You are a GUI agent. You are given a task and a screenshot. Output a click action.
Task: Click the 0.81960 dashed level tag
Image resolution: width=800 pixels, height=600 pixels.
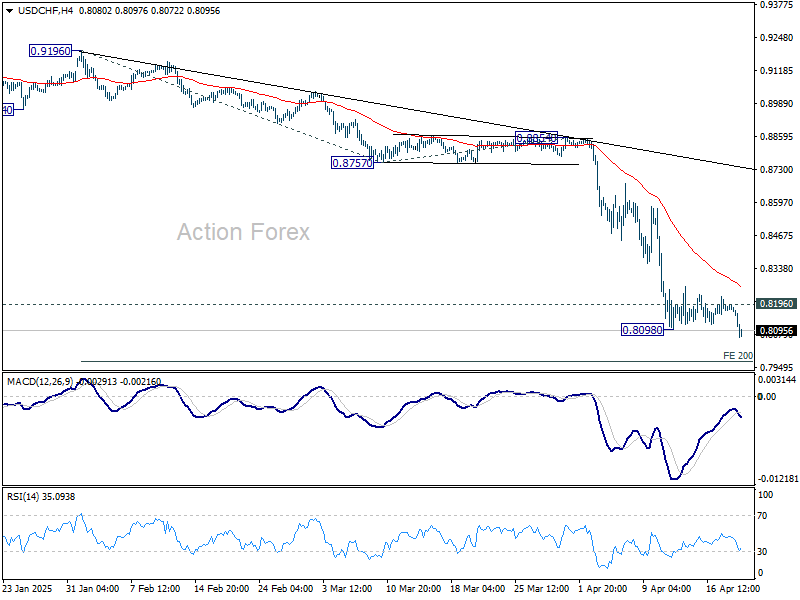tap(776, 304)
